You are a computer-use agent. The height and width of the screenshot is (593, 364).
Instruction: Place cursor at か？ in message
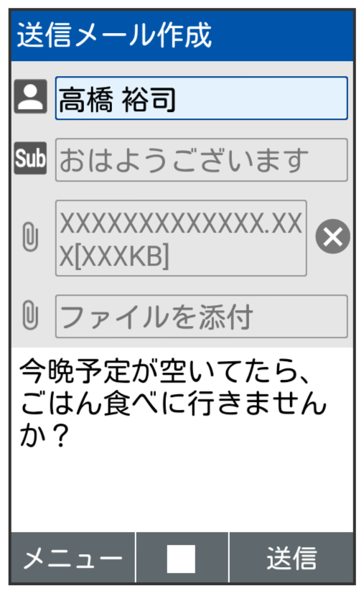coord(45,436)
